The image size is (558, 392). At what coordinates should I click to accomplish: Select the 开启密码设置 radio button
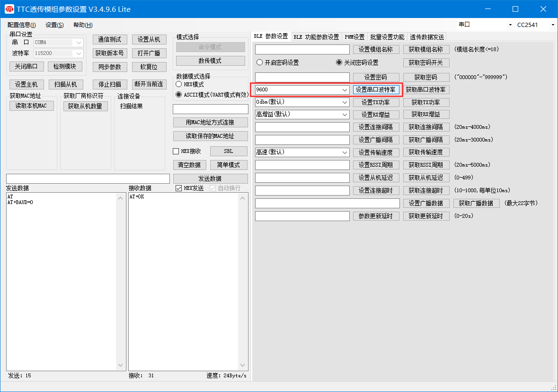click(259, 62)
